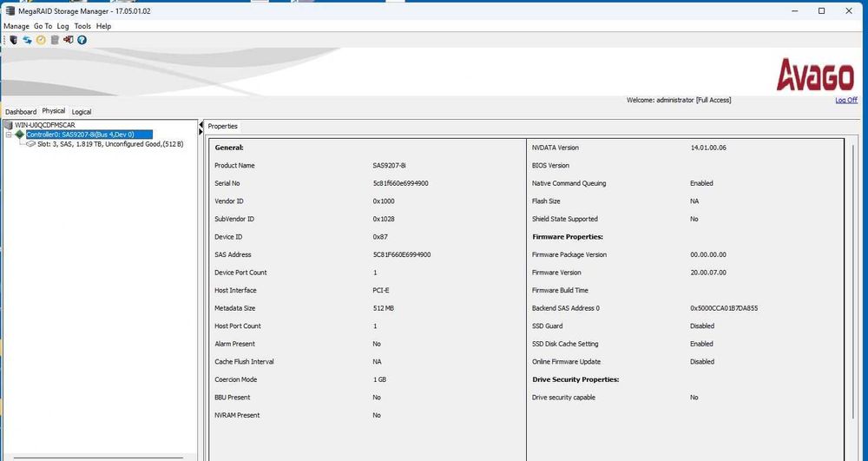868x461 pixels.
Task: Click the Avago logo
Action: 815,76
